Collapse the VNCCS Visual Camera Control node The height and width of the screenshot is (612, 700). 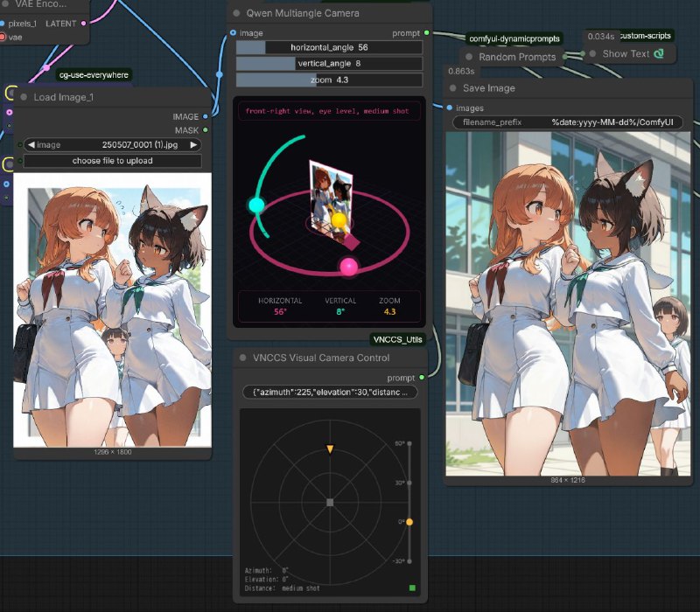(244, 358)
